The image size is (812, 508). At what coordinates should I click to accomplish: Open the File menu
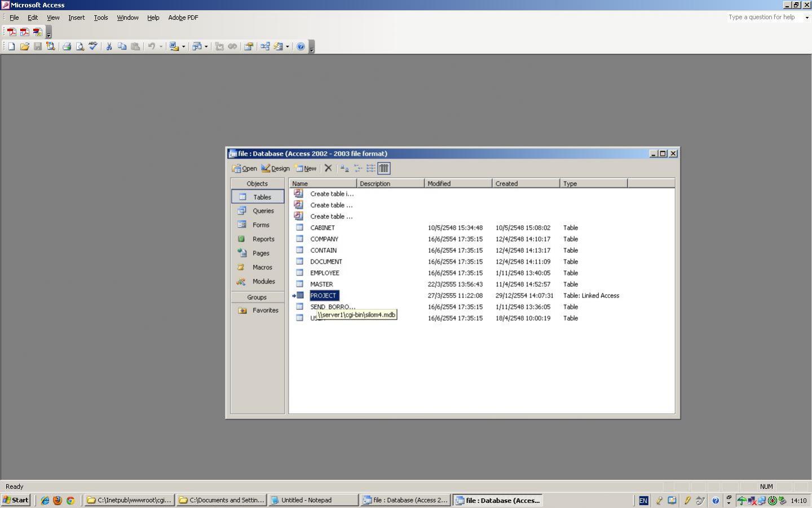(14, 17)
